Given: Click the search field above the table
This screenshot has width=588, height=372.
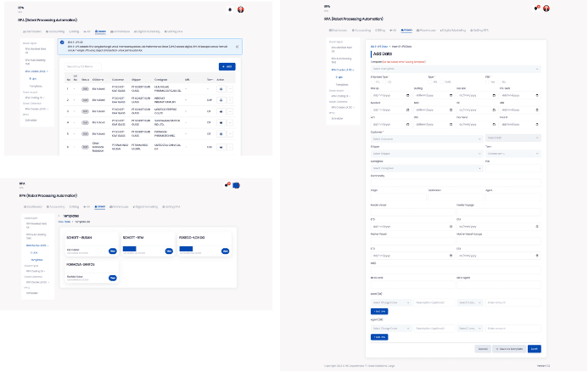Looking at the screenshot, I should pos(83,67).
